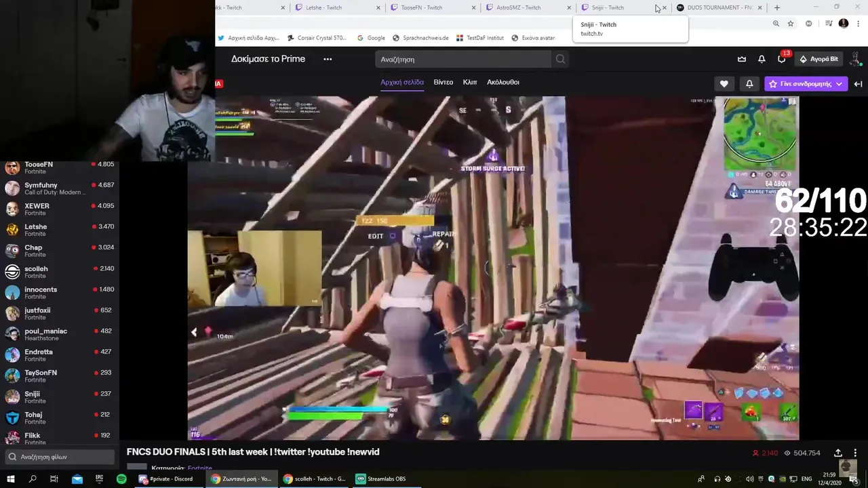Screen dimensions: 868x488
Task: Open the Windows Start menu
Action: click(x=12, y=479)
